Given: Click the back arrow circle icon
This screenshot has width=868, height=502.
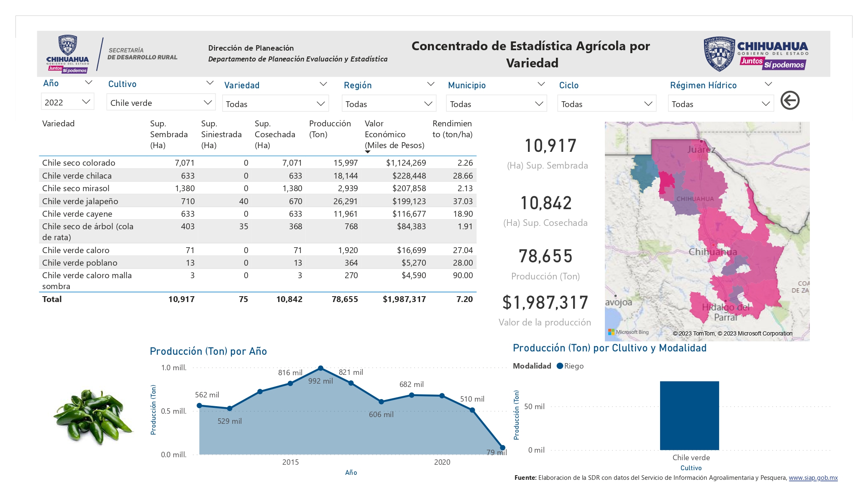Looking at the screenshot, I should click(x=790, y=100).
